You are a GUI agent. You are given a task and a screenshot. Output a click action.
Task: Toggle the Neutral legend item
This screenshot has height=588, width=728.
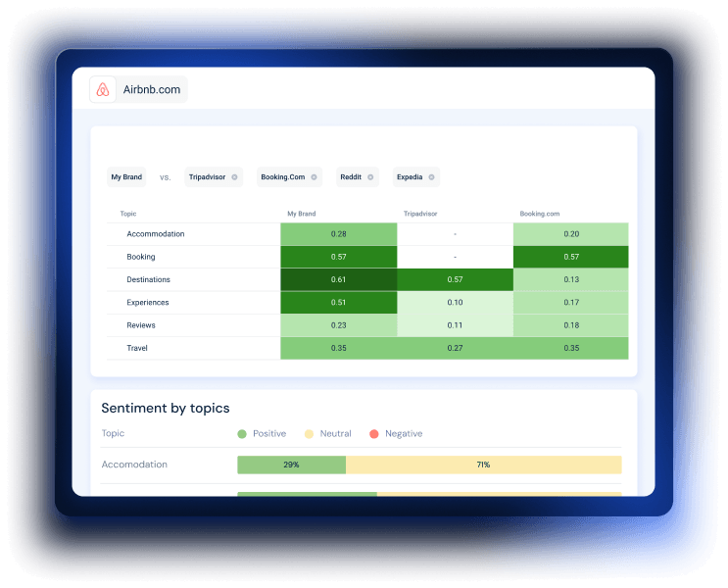pyautogui.click(x=328, y=434)
